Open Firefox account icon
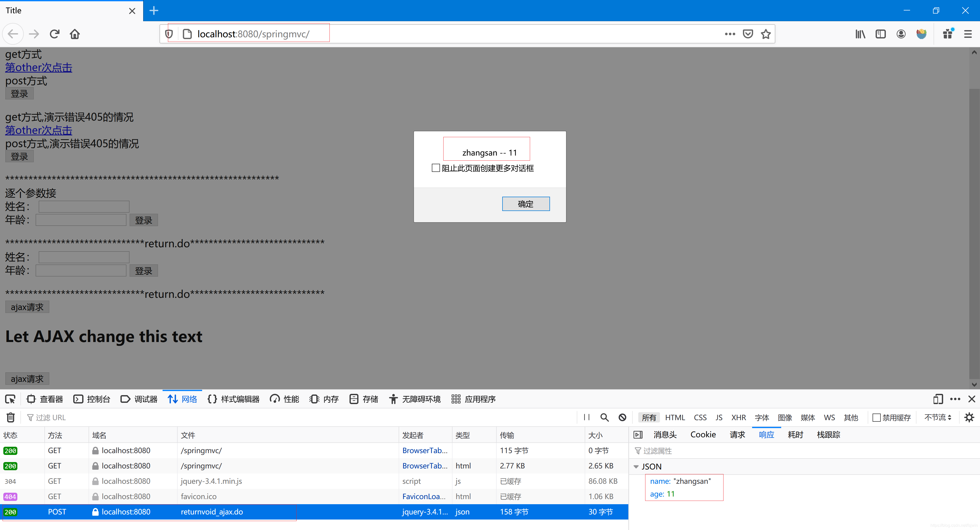 (x=901, y=34)
